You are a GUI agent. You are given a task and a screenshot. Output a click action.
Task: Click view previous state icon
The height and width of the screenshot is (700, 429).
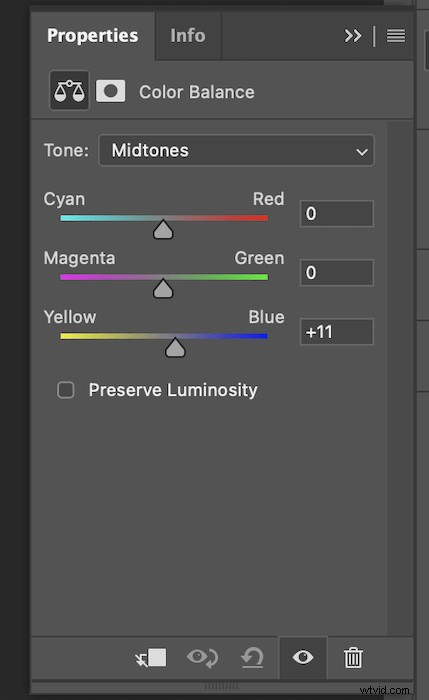(x=202, y=658)
